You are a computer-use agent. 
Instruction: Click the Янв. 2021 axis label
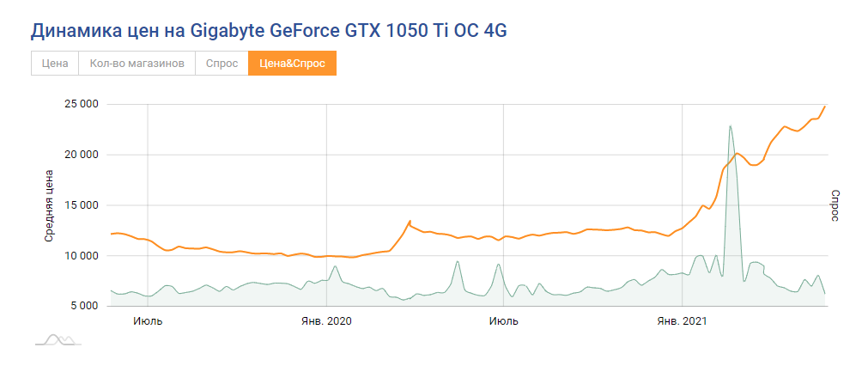coord(682,321)
